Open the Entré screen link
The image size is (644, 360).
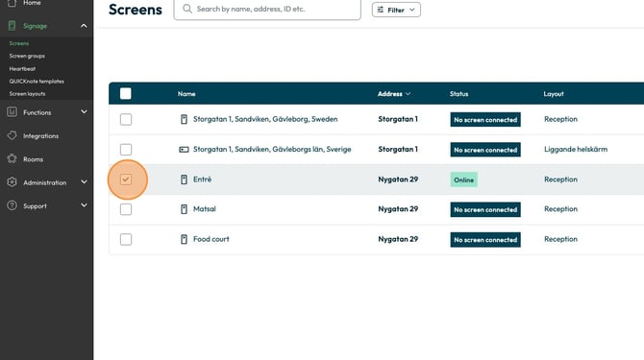tap(203, 180)
